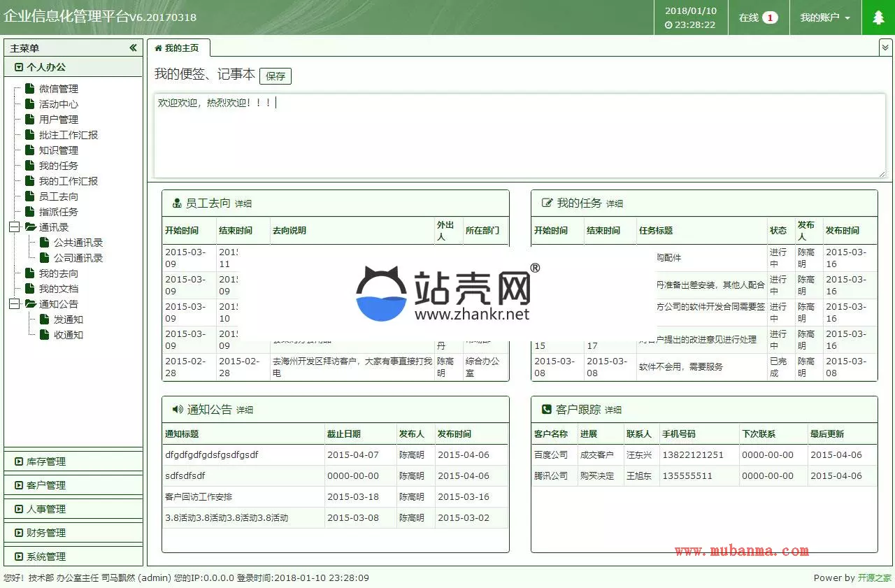Collapse the 通知公告 tree folder in sidebar
Viewport: 895px width, 588px height.
pyautogui.click(x=14, y=304)
